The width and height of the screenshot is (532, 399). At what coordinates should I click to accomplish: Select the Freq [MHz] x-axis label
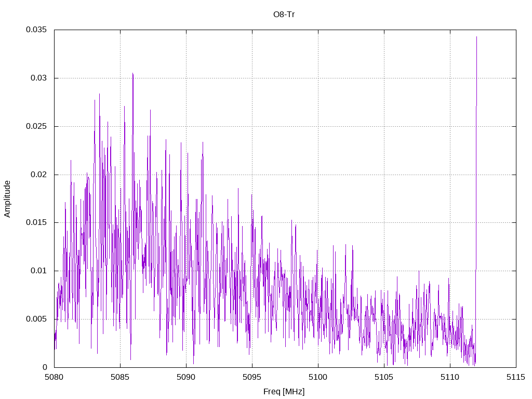(284, 392)
